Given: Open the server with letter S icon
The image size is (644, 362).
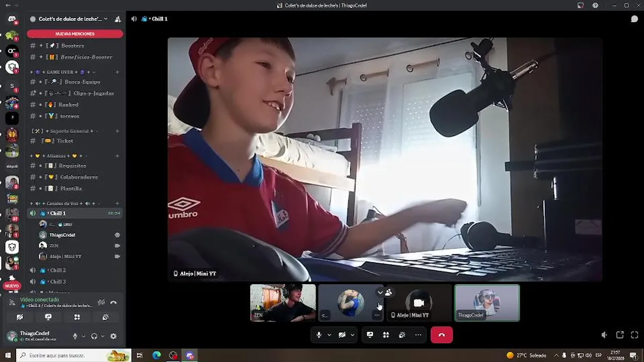Looking at the screenshot, I should coord(12,86).
